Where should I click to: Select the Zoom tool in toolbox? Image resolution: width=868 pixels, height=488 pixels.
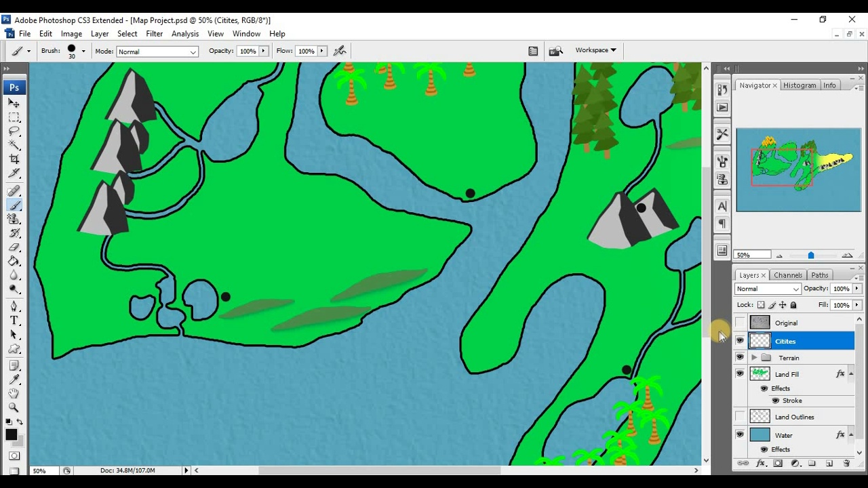click(x=14, y=407)
